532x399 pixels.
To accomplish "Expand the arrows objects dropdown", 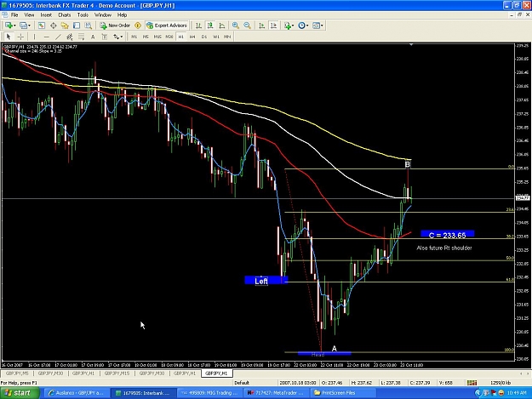I will point(122,37).
